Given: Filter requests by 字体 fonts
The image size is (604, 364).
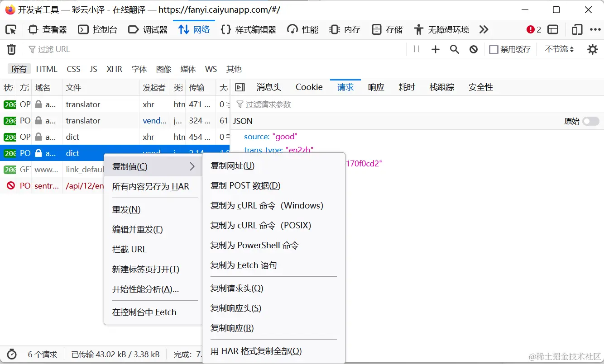Looking at the screenshot, I should [139, 69].
